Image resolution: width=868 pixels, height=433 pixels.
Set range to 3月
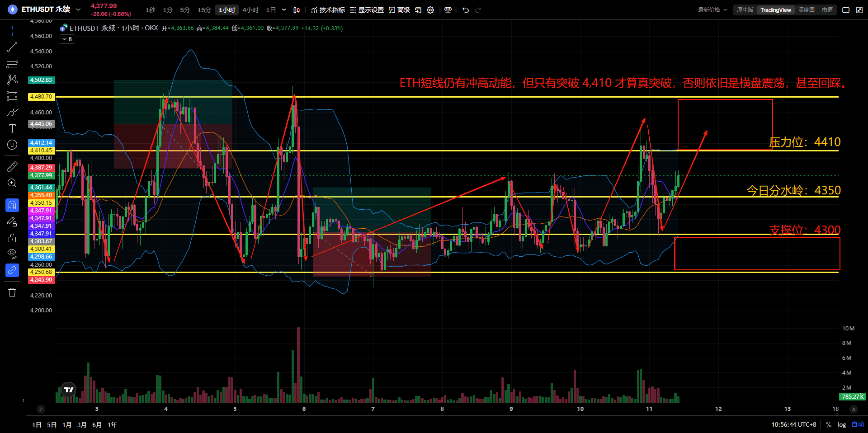[x=82, y=425]
